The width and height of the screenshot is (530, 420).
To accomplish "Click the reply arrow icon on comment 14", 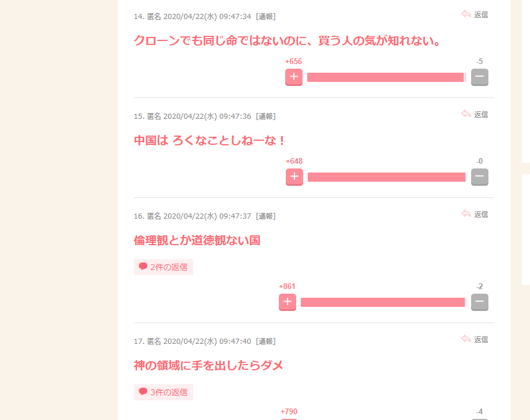I will click(466, 14).
